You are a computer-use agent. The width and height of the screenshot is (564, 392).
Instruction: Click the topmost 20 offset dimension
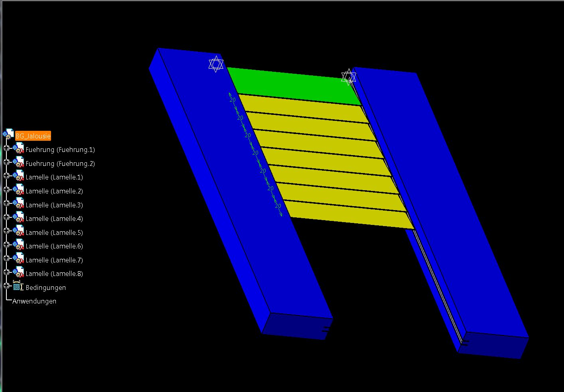[233, 100]
